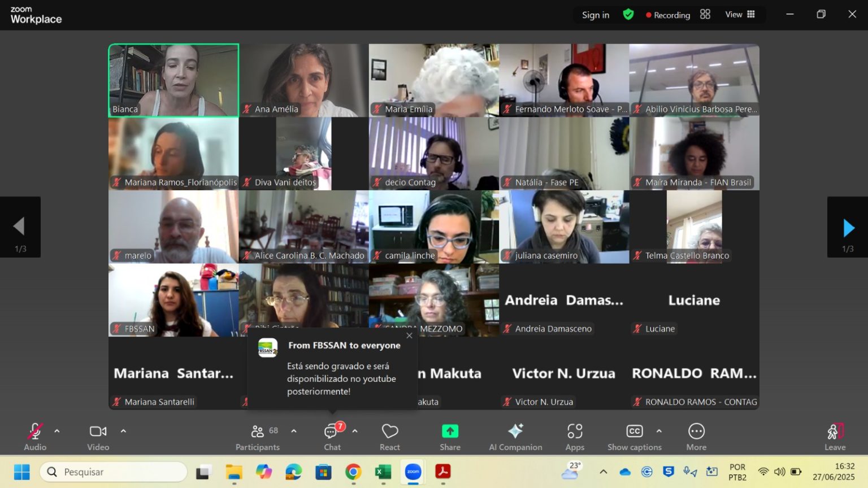Click the React heart icon
This screenshot has width=868, height=488.
pyautogui.click(x=390, y=436)
